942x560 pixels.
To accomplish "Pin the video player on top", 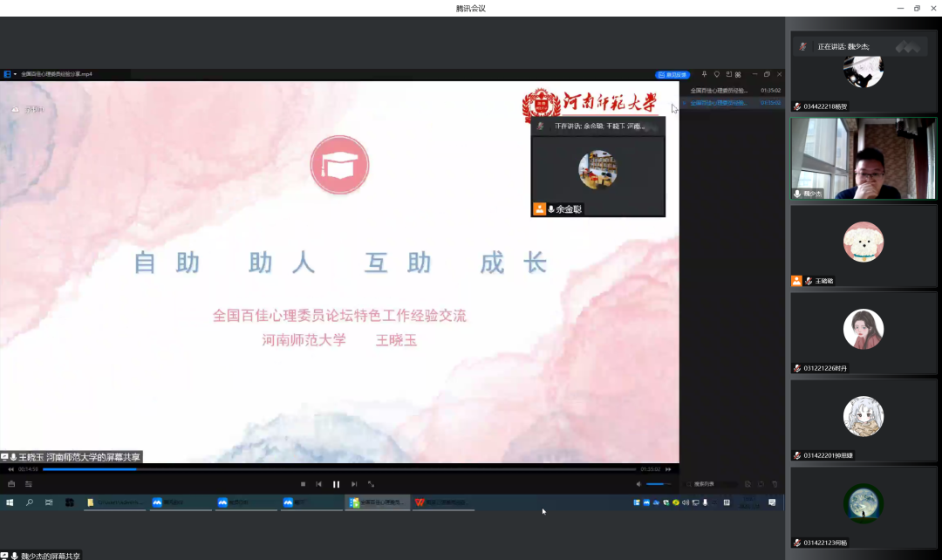I will coord(704,74).
